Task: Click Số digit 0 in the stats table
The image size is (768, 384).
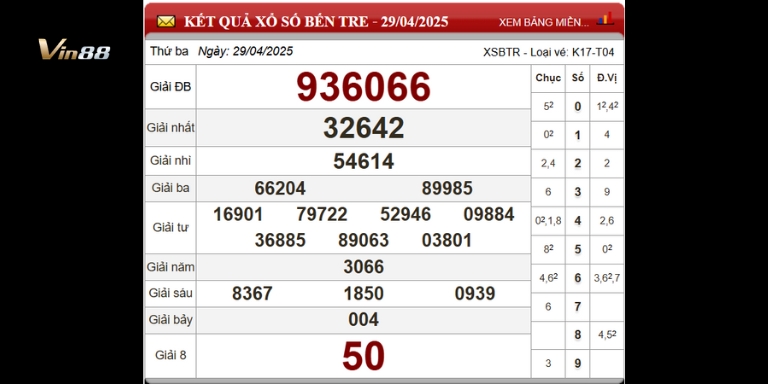Action: [x=577, y=107]
